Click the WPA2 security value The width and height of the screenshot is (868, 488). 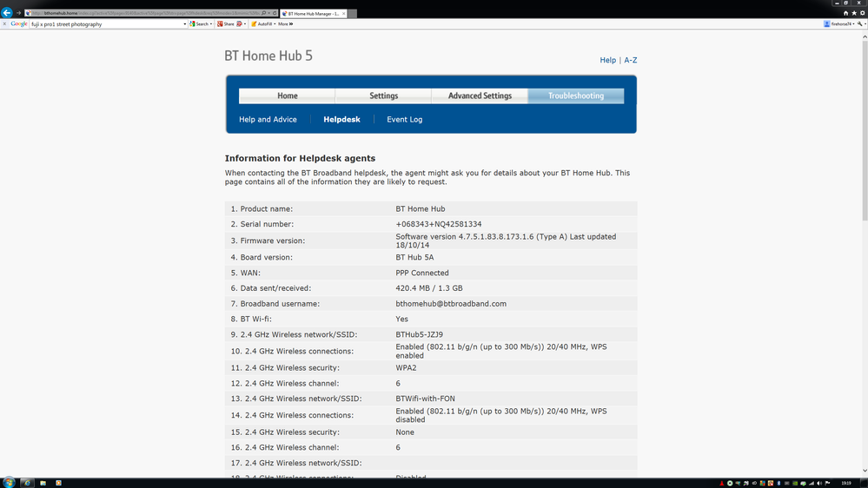406,368
